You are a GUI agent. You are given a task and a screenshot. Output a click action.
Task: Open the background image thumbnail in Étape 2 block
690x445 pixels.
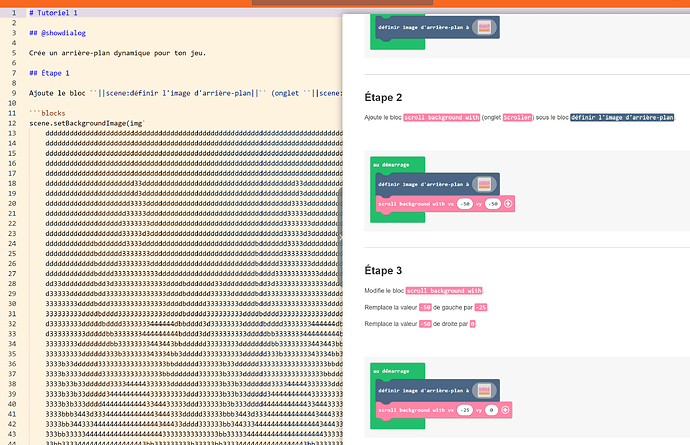[x=484, y=184]
